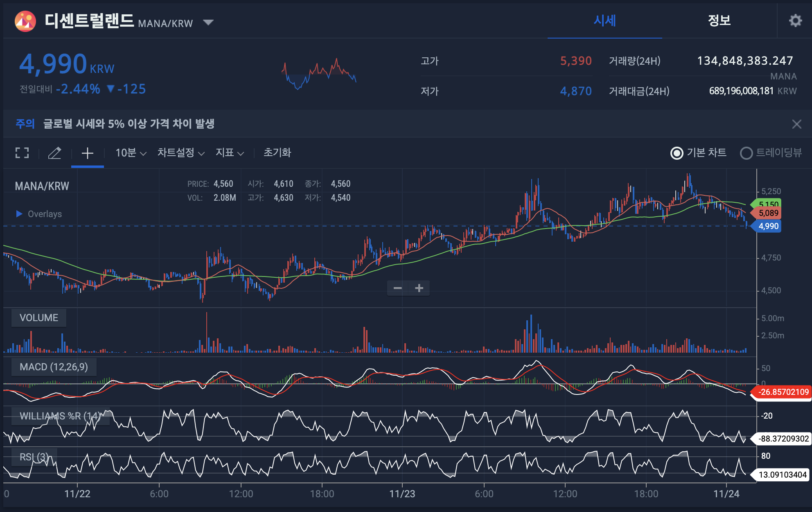Open the 차트설정 dropdown
This screenshot has height=512, width=812.
(x=180, y=153)
